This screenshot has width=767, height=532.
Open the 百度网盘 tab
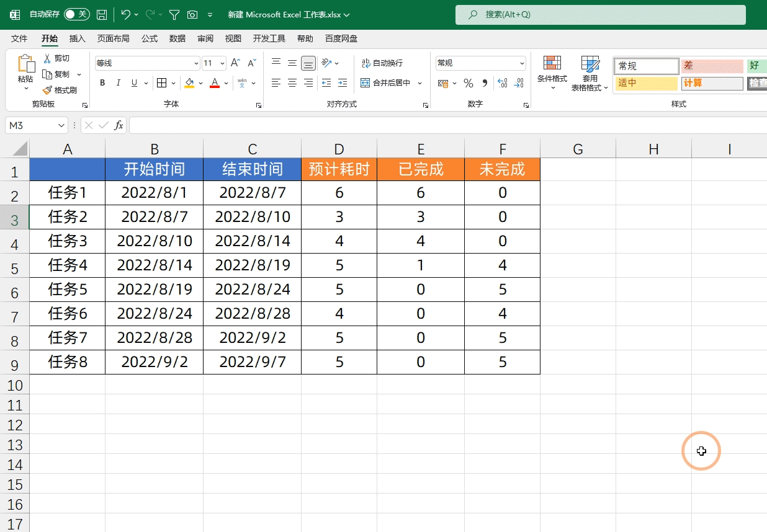point(341,38)
